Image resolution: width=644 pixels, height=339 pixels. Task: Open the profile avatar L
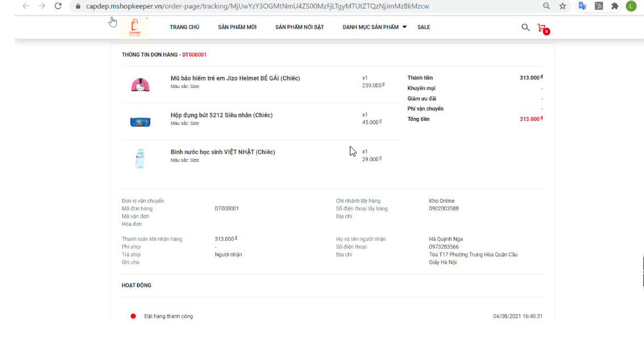point(631,6)
